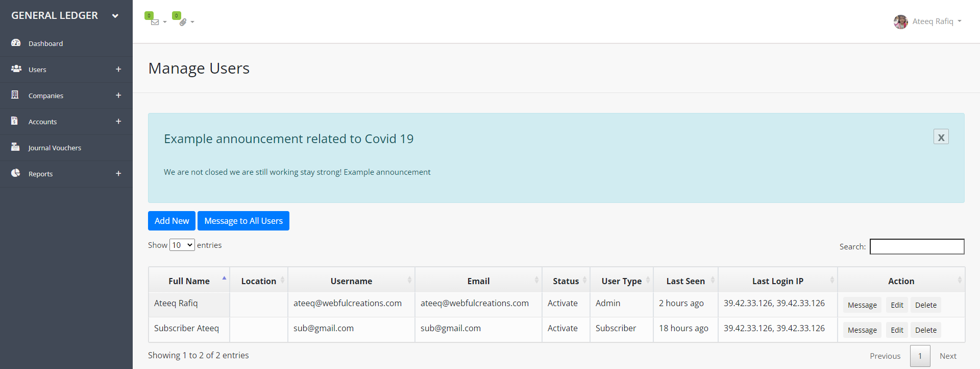The height and width of the screenshot is (369, 980).
Task: Open the Ateeq Rafiq profile dropdown
Action: point(928,21)
